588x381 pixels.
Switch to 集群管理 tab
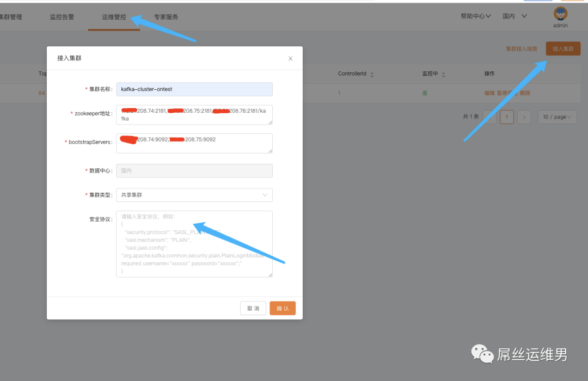pos(11,17)
